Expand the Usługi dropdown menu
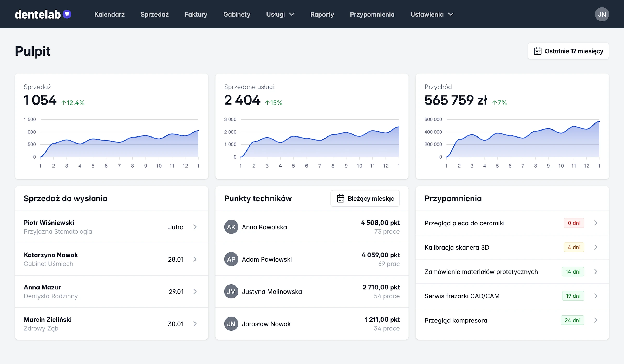The height and width of the screenshot is (364, 624). (280, 14)
